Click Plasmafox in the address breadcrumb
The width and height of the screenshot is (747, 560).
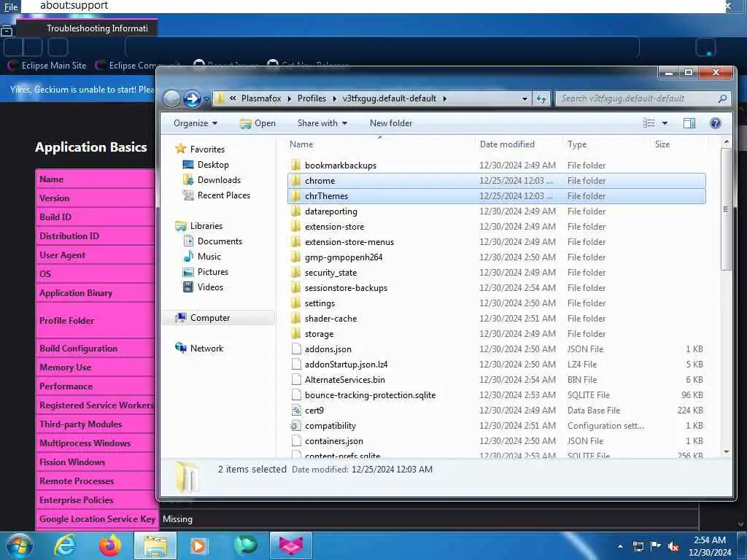[x=261, y=98]
